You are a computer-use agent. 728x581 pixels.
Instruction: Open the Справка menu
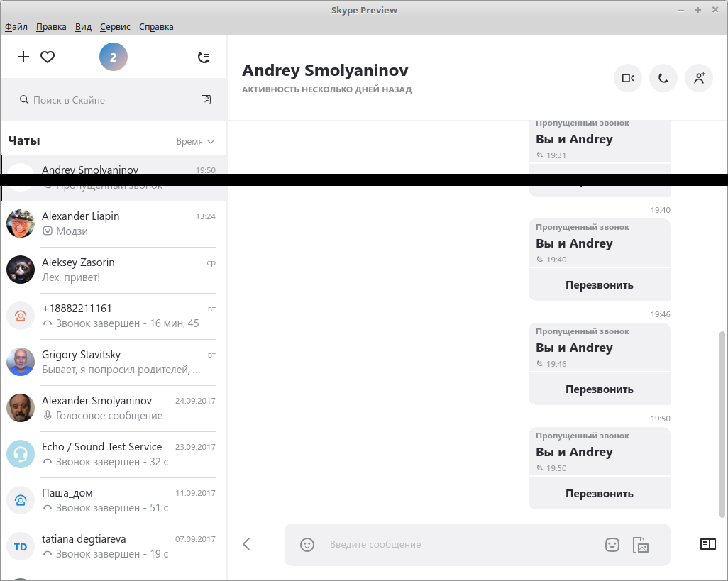coord(156,26)
